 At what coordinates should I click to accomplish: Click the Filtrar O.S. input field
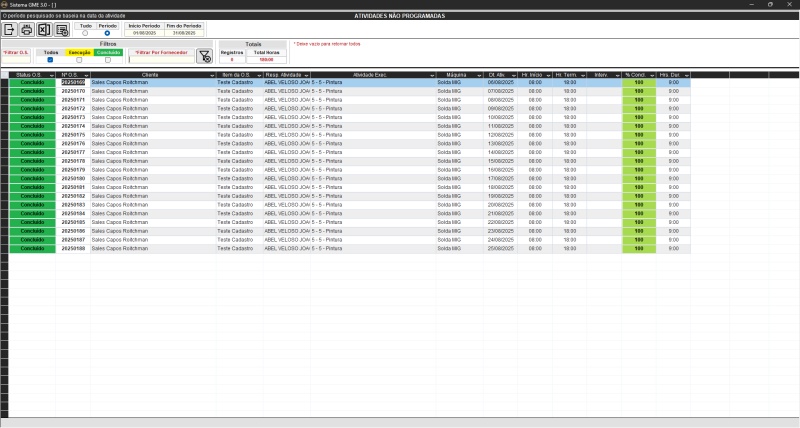point(16,60)
